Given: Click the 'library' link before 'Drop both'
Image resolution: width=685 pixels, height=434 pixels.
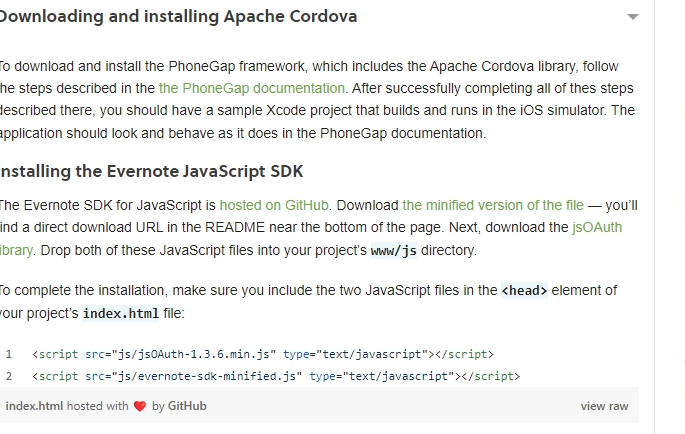Looking at the screenshot, I should (x=16, y=250).
